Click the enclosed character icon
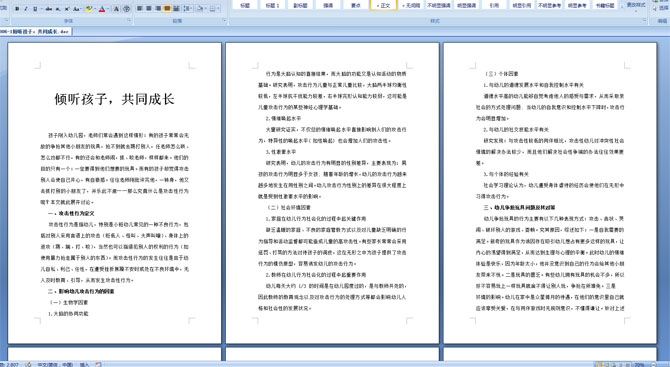 tap(126, 9)
